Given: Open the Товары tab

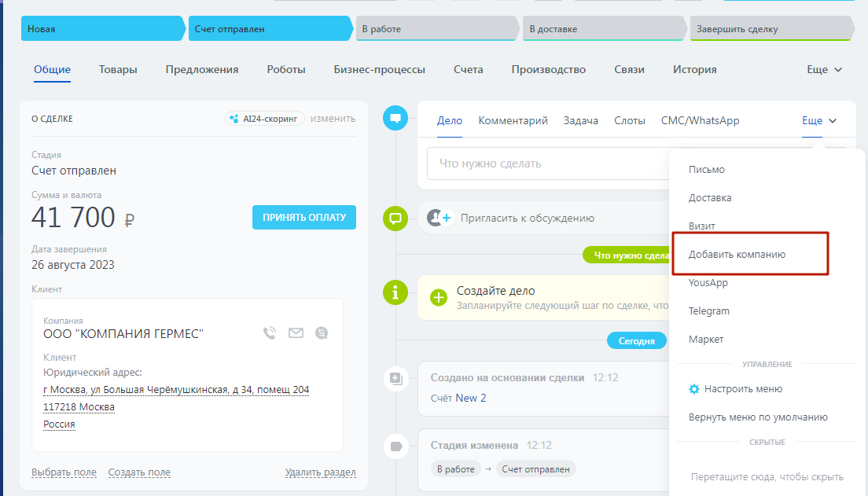Looking at the screenshot, I should point(118,69).
